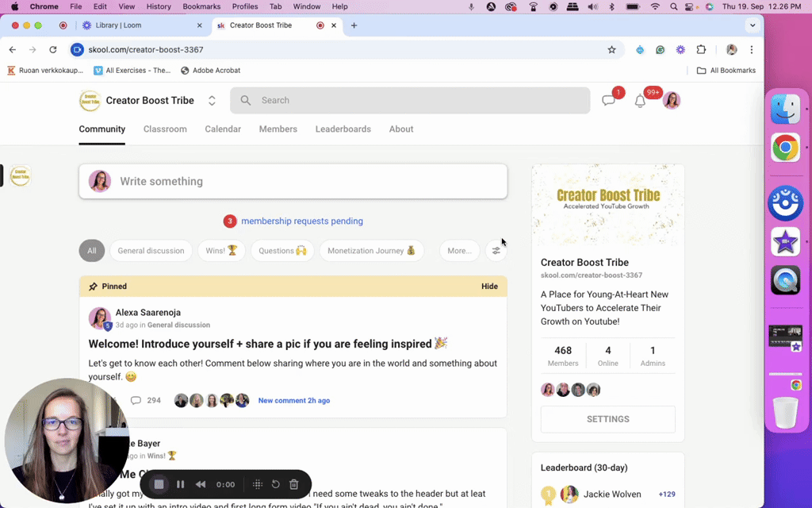Viewport: 812px width, 508px height.
Task: Open the Trash in Dock
Action: [785, 412]
